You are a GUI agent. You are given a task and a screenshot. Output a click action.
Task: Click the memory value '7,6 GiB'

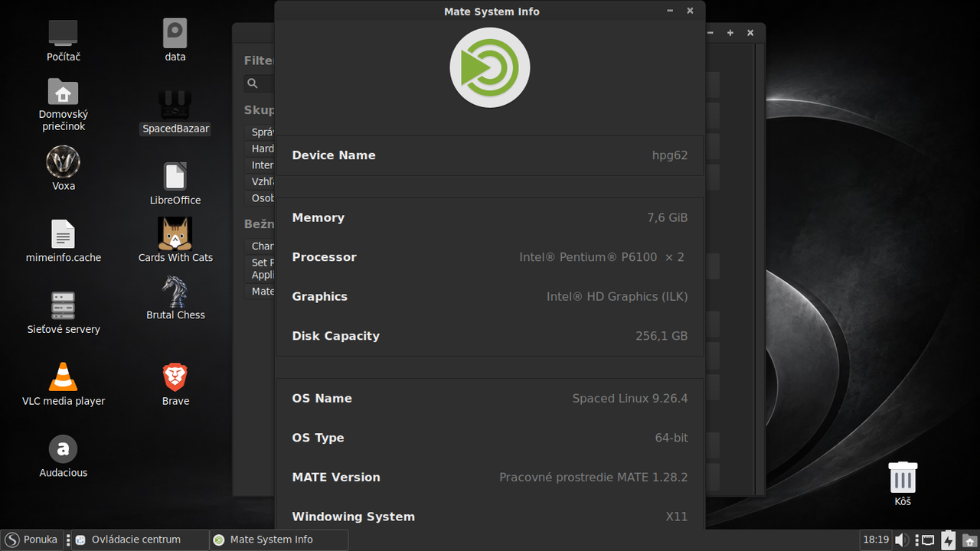pos(668,218)
